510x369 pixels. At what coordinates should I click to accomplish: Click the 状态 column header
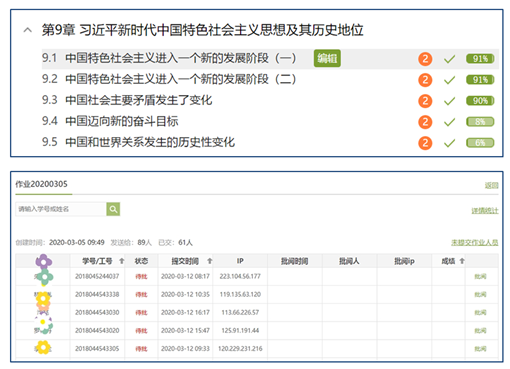(x=141, y=261)
